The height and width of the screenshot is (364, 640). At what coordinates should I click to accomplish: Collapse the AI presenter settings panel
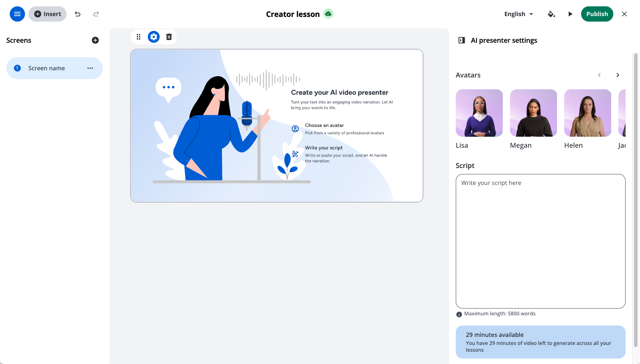462,40
